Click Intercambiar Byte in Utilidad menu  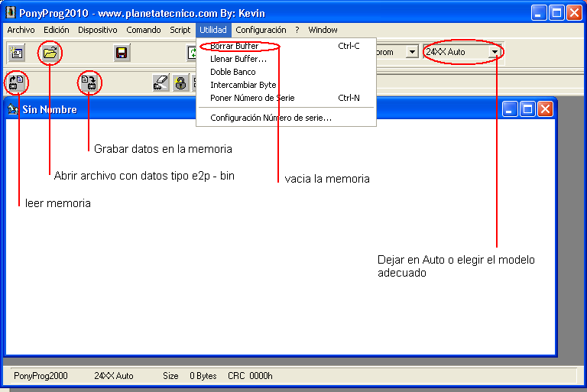tap(243, 85)
